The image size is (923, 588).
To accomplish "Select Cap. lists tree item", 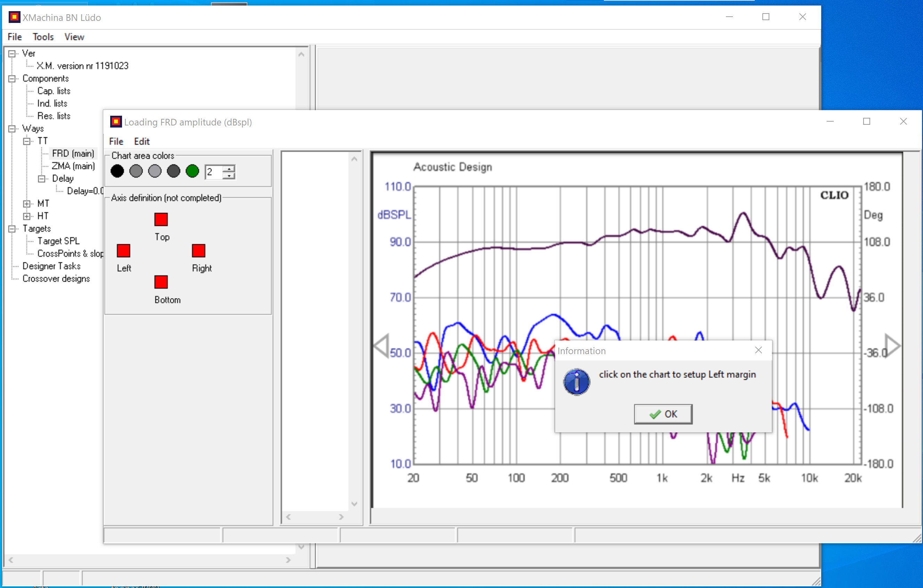I will [x=54, y=91].
